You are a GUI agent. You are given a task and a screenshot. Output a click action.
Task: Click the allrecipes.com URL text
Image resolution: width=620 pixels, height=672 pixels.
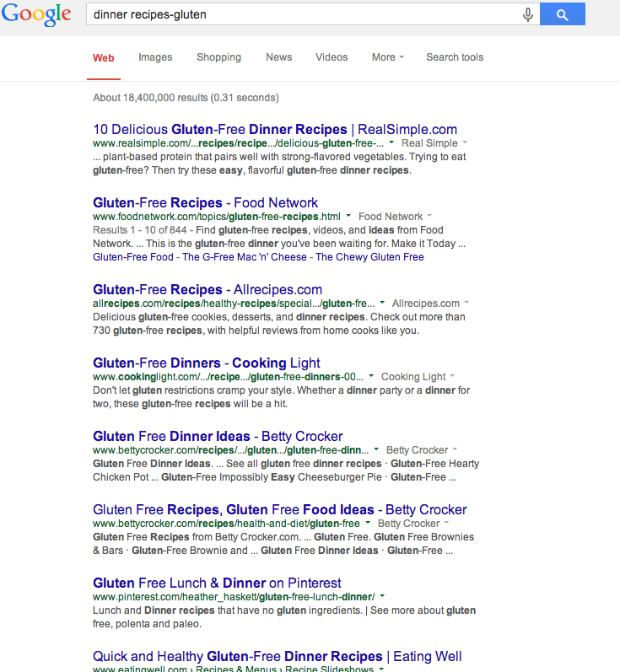234,304
